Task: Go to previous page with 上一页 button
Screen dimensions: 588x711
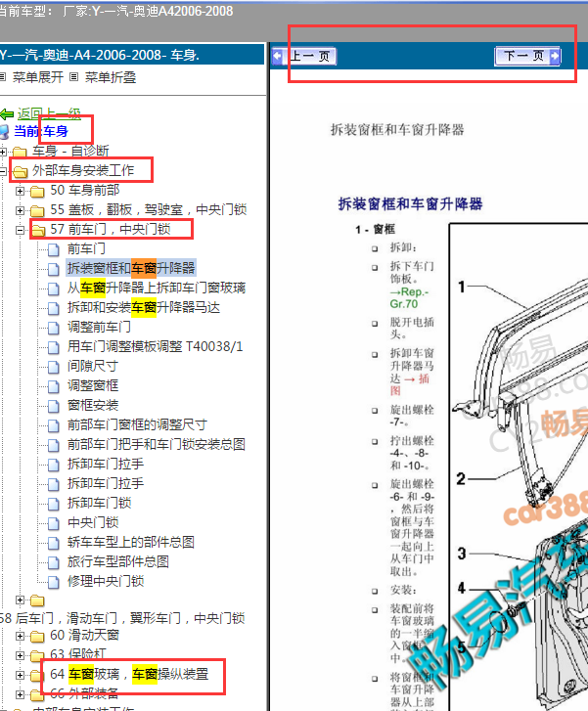Action: 304,57
